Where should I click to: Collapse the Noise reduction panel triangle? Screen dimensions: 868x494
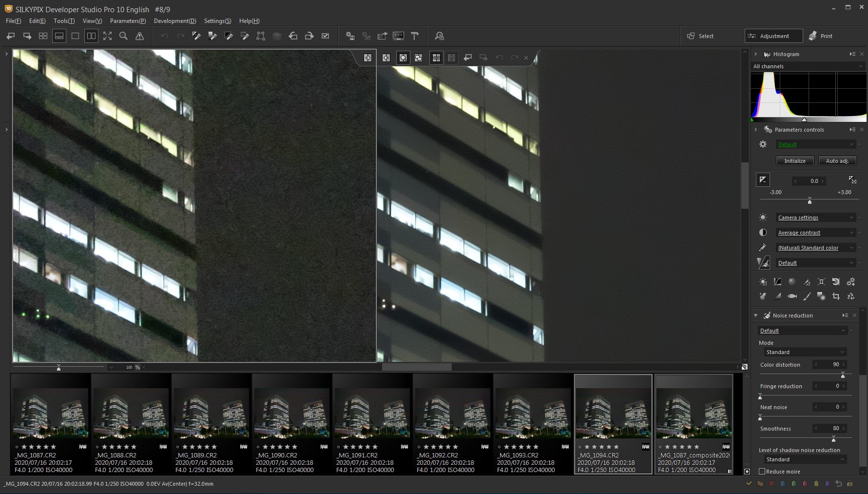756,316
